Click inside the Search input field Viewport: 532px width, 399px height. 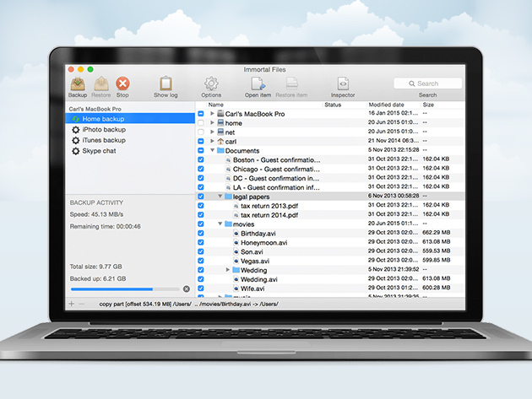pos(427,84)
